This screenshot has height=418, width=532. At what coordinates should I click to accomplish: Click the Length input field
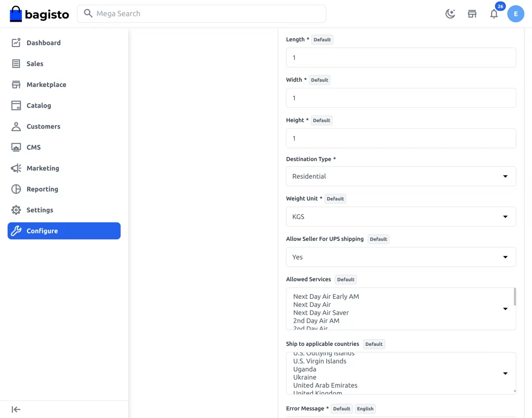point(401,58)
